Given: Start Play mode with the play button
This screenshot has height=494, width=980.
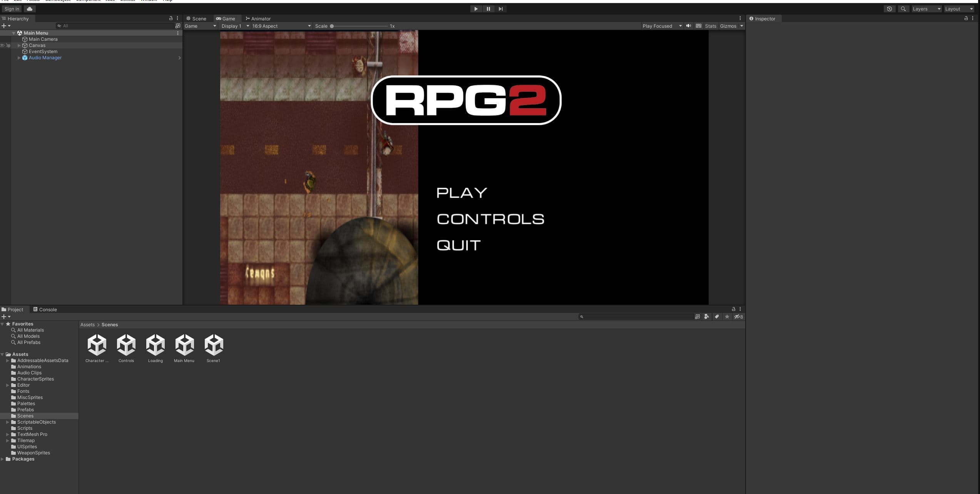Looking at the screenshot, I should coord(476,9).
